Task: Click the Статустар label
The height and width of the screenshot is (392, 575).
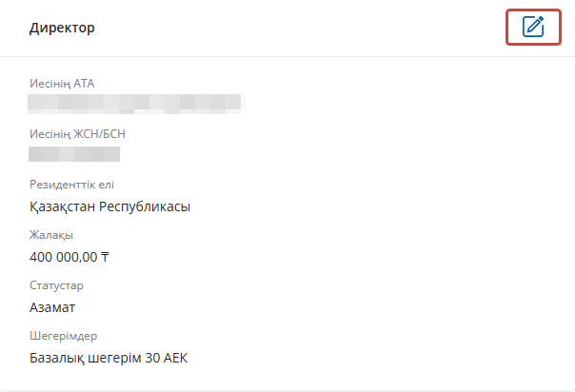Action: click(56, 285)
